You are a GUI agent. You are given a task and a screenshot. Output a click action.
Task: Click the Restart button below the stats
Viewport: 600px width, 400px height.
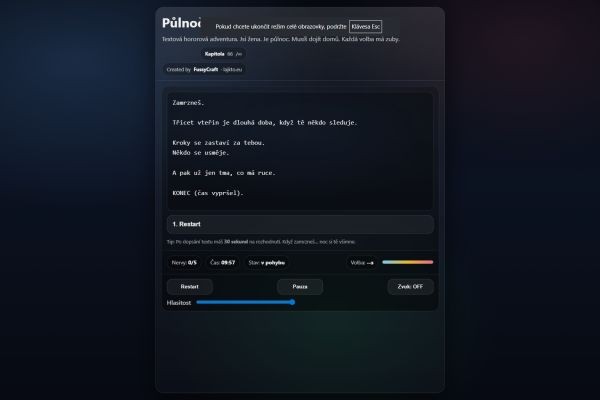[x=189, y=287]
